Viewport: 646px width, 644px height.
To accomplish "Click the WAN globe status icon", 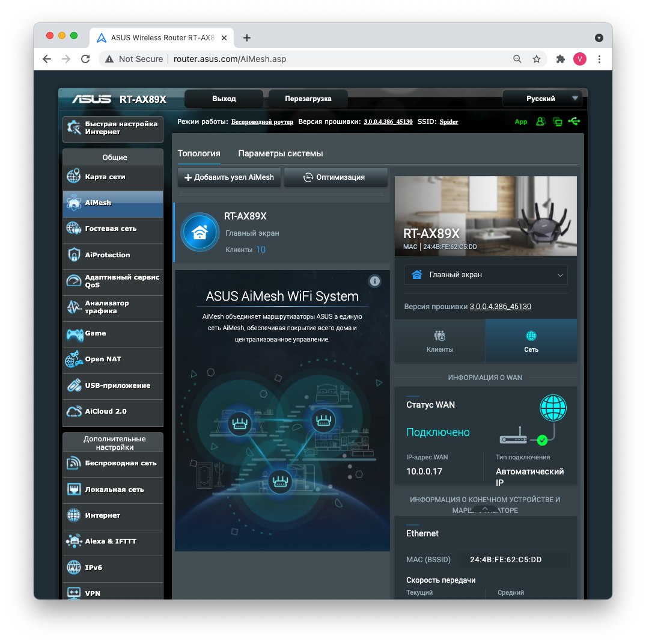I will point(553,407).
